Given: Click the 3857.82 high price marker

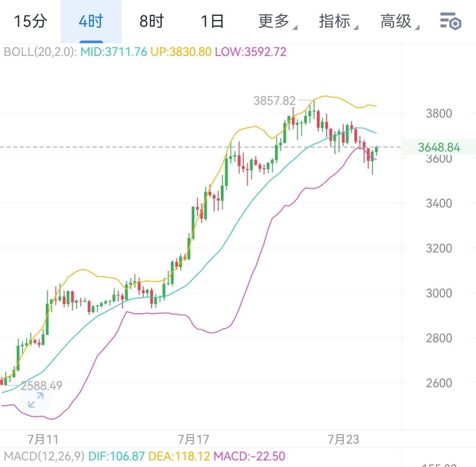Looking at the screenshot, I should pyautogui.click(x=275, y=101).
